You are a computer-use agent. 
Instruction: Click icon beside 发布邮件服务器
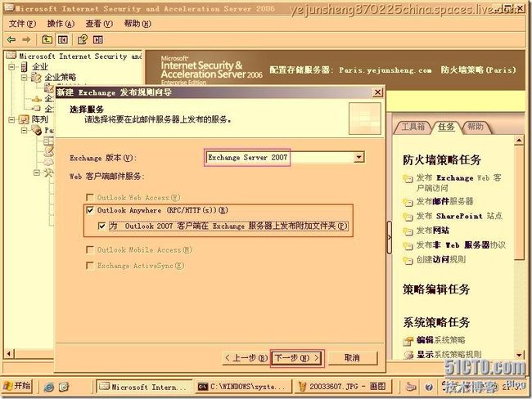(407, 202)
